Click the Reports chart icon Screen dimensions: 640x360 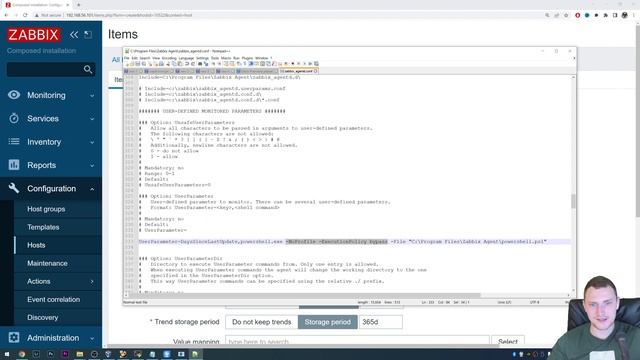[13, 165]
